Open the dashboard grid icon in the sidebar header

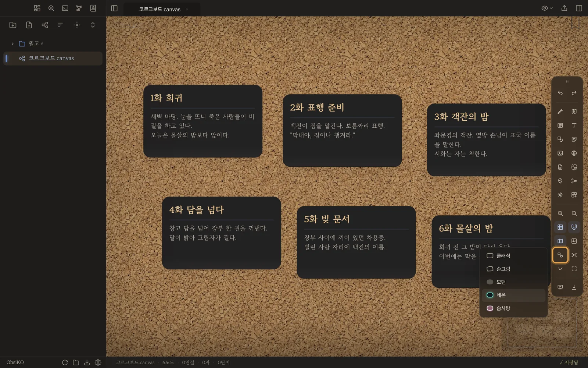[x=37, y=8]
